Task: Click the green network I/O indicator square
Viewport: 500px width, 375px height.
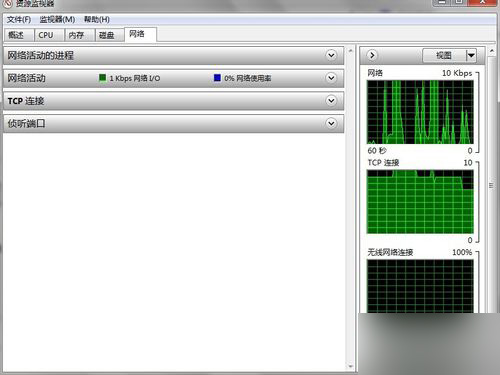Action: tap(103, 78)
